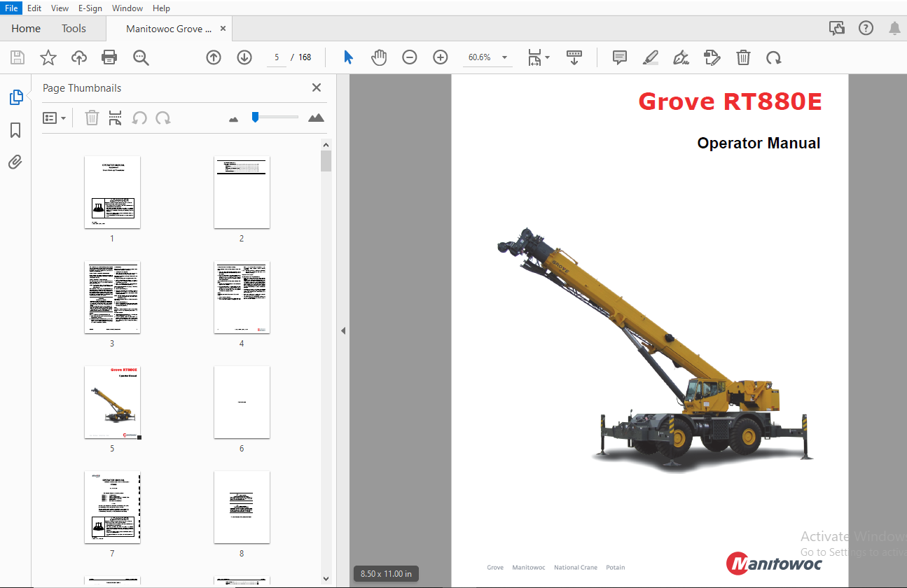The width and height of the screenshot is (907, 588).
Task: Rotate page with the clockwise arrow icon
Action: pyautogui.click(x=773, y=57)
